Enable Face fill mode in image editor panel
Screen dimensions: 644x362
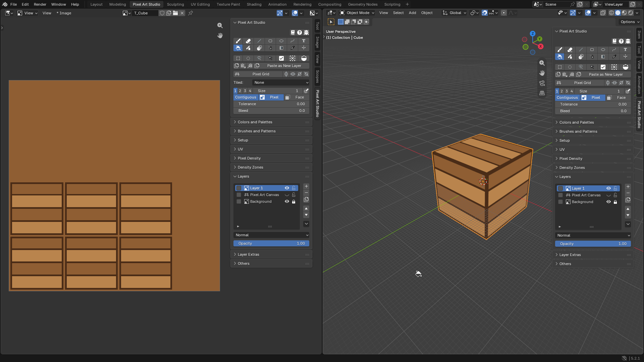297,97
